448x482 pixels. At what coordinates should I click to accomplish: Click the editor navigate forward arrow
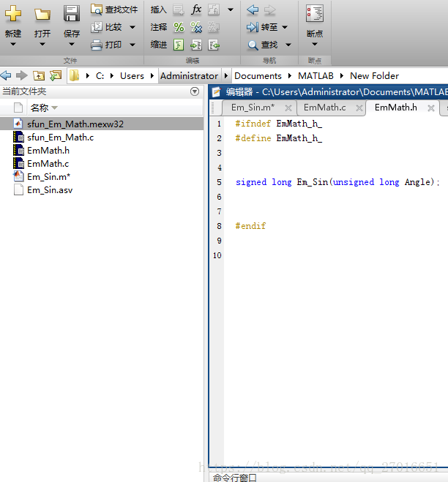click(270, 10)
